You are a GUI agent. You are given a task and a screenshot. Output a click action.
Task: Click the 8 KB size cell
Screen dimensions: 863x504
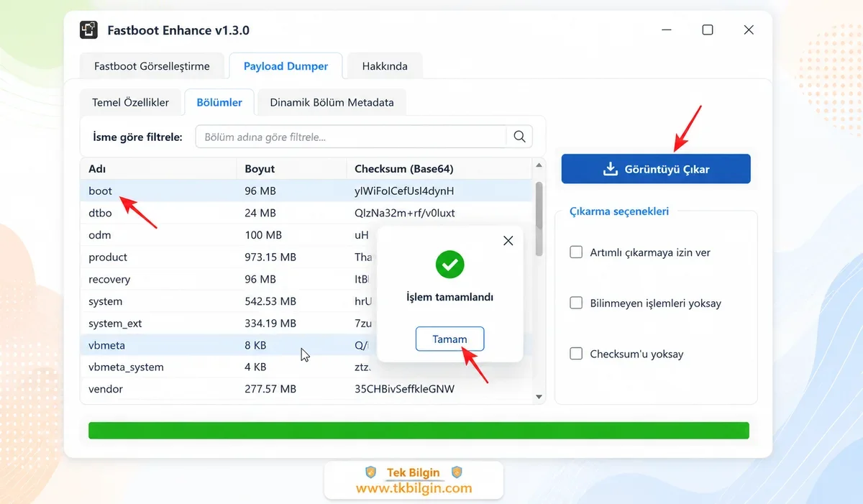[x=255, y=345]
